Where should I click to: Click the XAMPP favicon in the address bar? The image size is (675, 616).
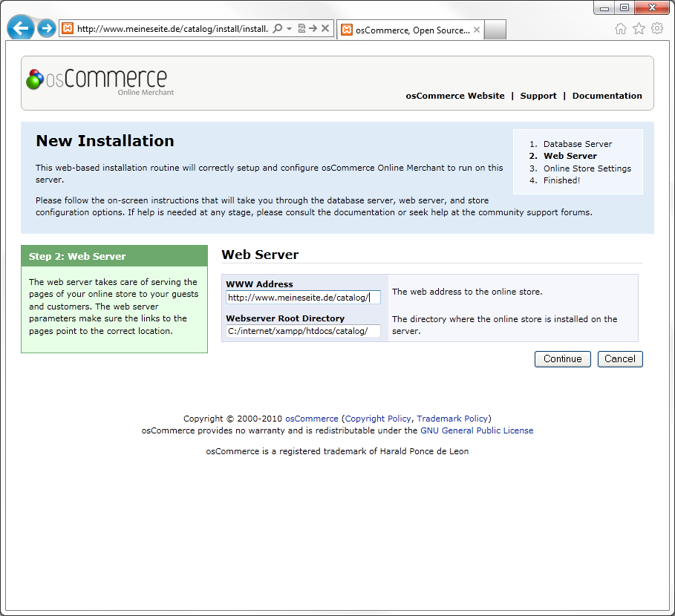68,28
